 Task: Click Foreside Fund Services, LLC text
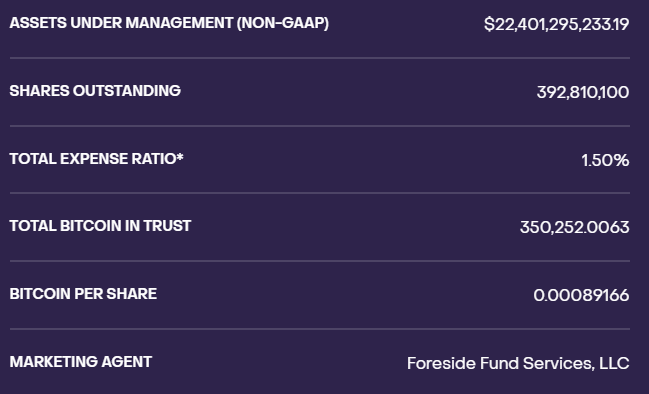tap(518, 363)
